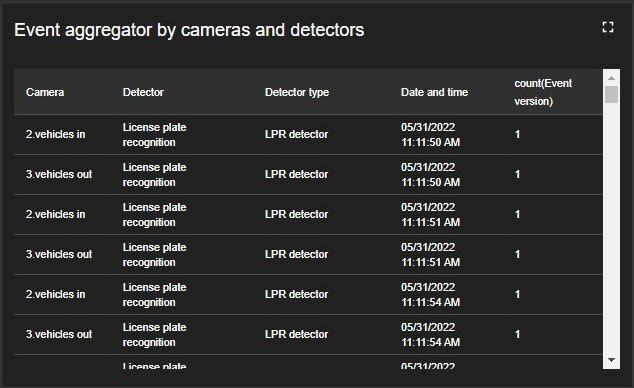634x388 pixels.
Task: Click the widget title text
Action: point(189,30)
